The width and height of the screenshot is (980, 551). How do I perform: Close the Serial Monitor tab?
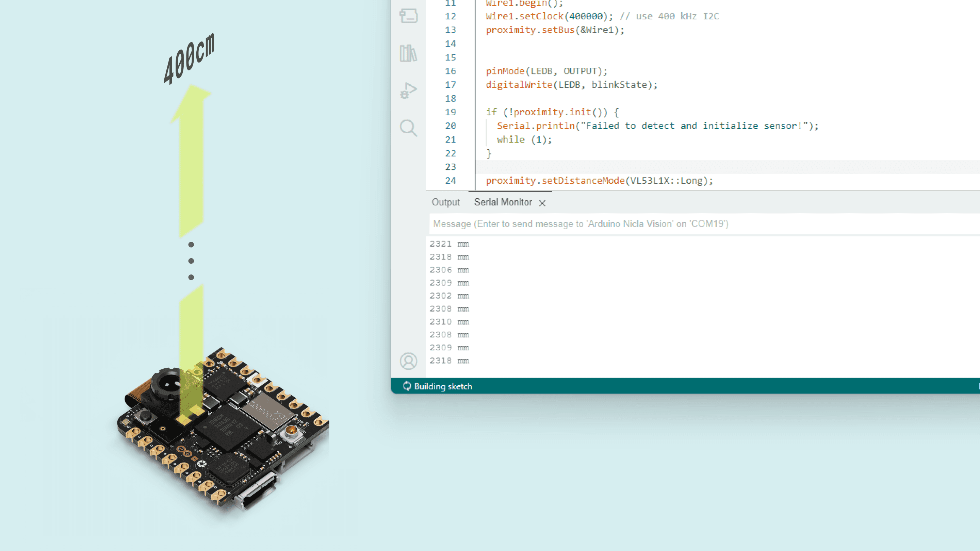(542, 203)
